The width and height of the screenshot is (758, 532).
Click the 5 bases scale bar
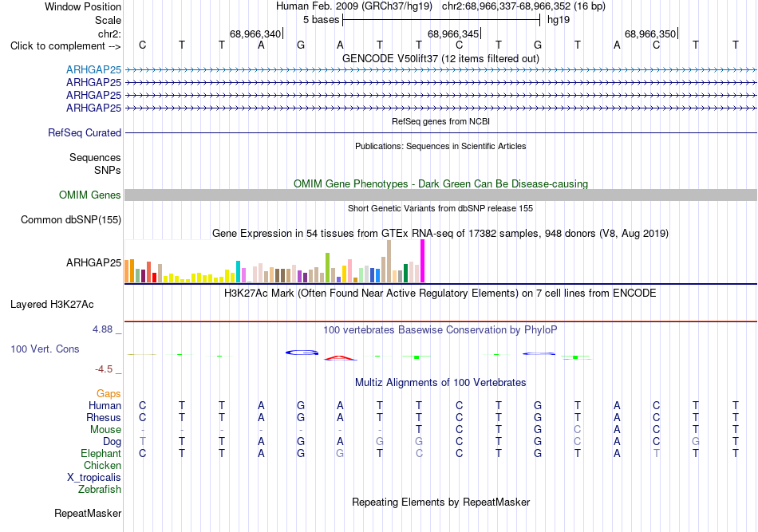(441, 20)
